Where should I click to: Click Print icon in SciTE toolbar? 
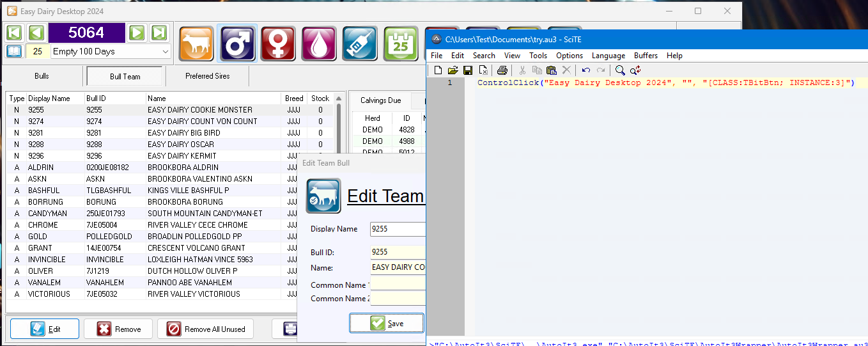point(502,70)
